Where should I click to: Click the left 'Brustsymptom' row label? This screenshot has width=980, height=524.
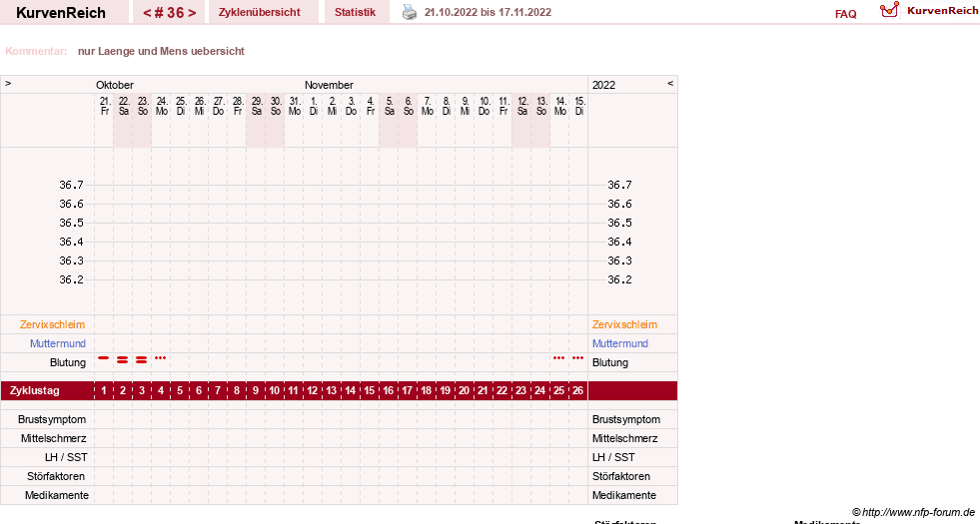point(52,420)
